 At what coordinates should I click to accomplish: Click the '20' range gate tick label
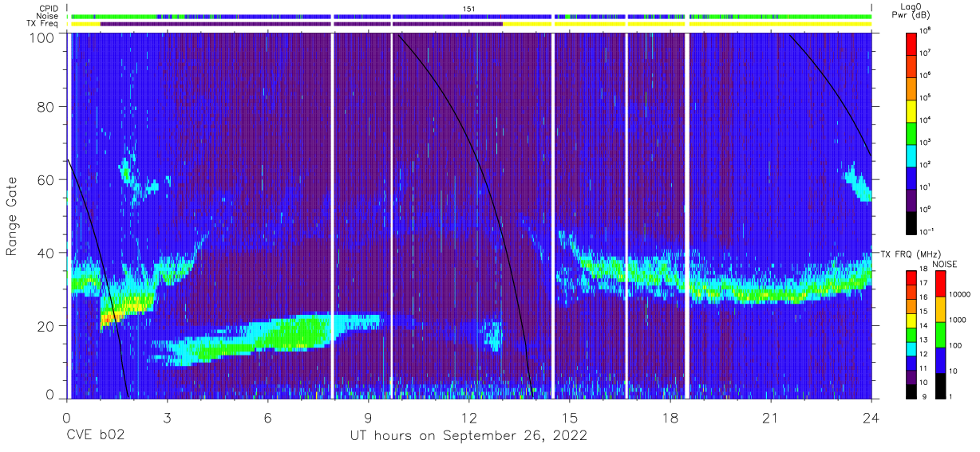click(x=45, y=325)
